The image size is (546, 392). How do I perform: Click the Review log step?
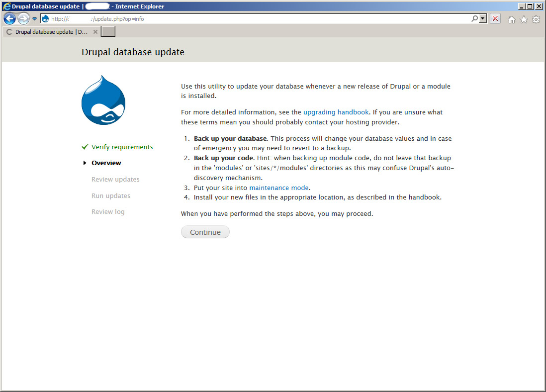click(x=108, y=212)
